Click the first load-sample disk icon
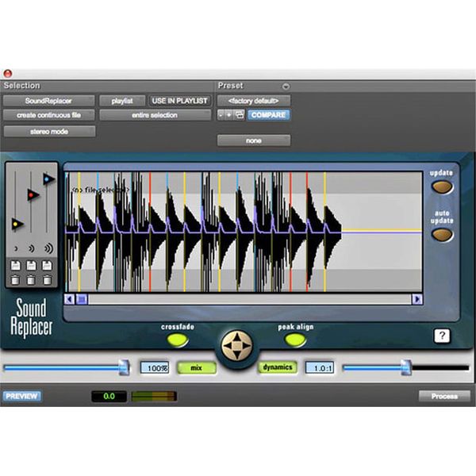The image size is (476, 476). pyautogui.click(x=16, y=266)
